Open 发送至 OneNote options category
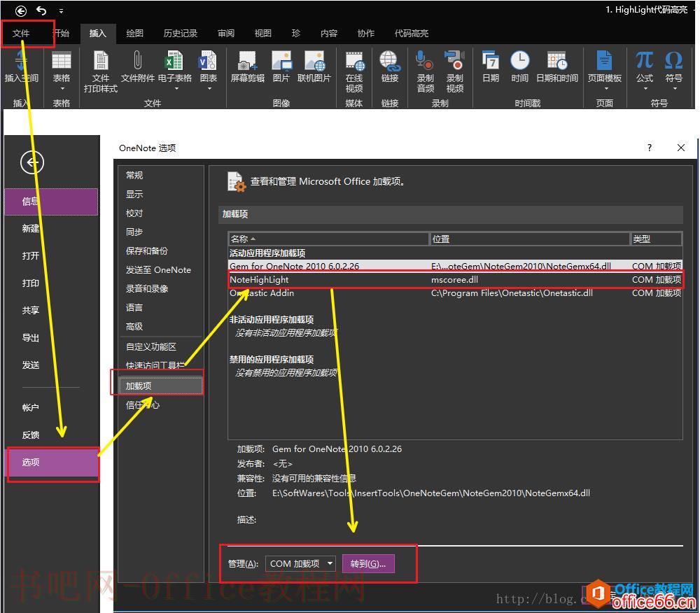 pos(158,270)
